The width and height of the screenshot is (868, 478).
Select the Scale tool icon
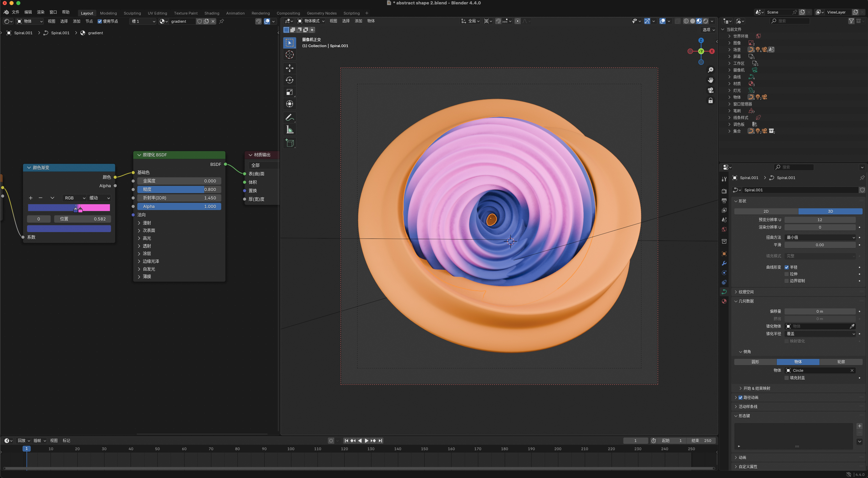tap(289, 92)
